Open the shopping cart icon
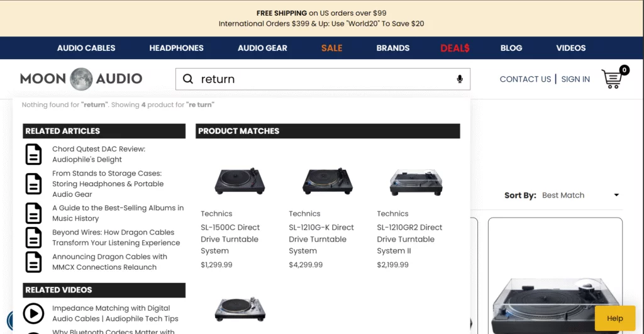Screen dimensions: 644x334 611,79
